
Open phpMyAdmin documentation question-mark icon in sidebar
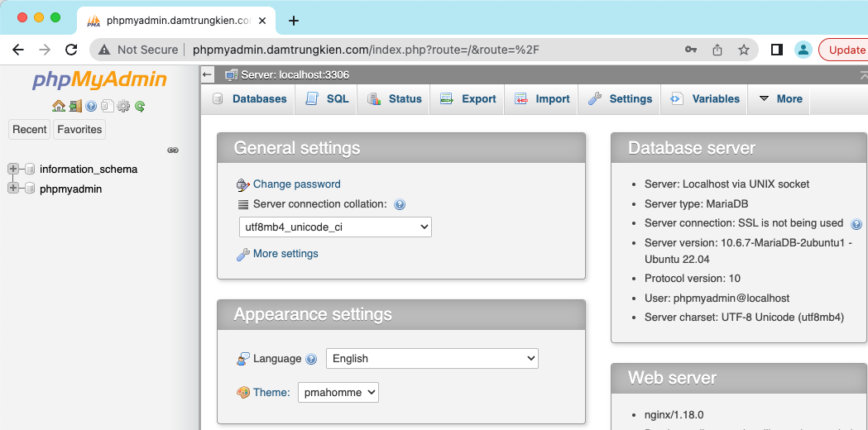point(91,106)
